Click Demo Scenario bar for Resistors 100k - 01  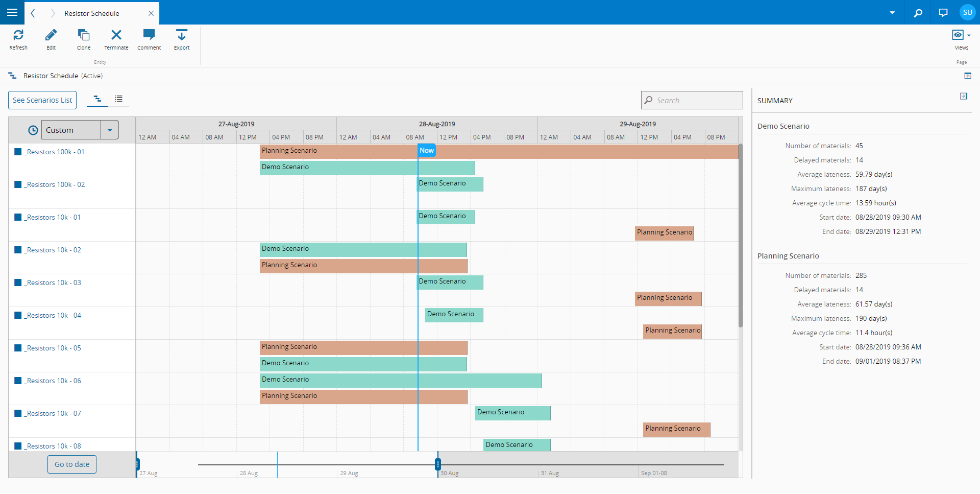point(367,168)
